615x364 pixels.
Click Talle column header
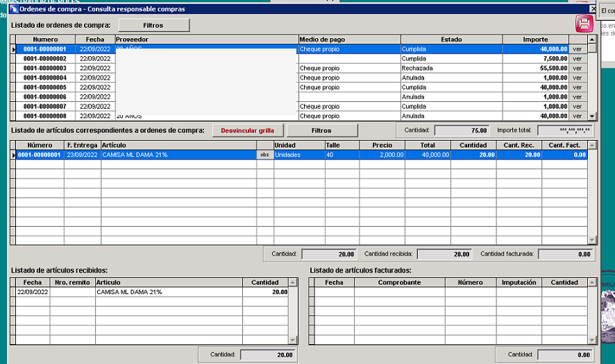[342, 146]
